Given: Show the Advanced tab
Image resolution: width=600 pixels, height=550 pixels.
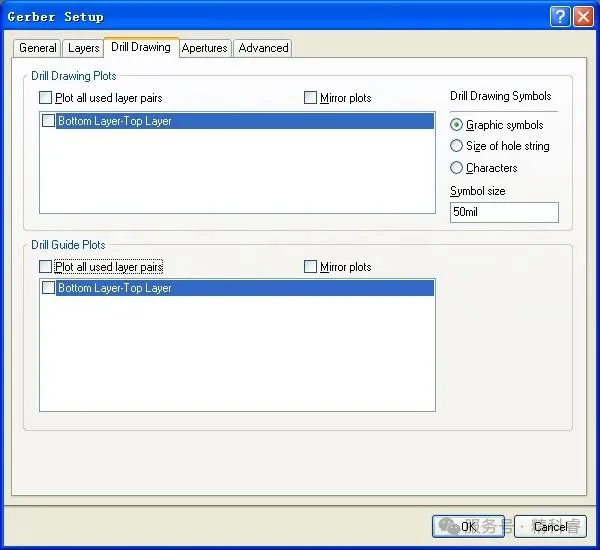Looking at the screenshot, I should [x=263, y=48].
